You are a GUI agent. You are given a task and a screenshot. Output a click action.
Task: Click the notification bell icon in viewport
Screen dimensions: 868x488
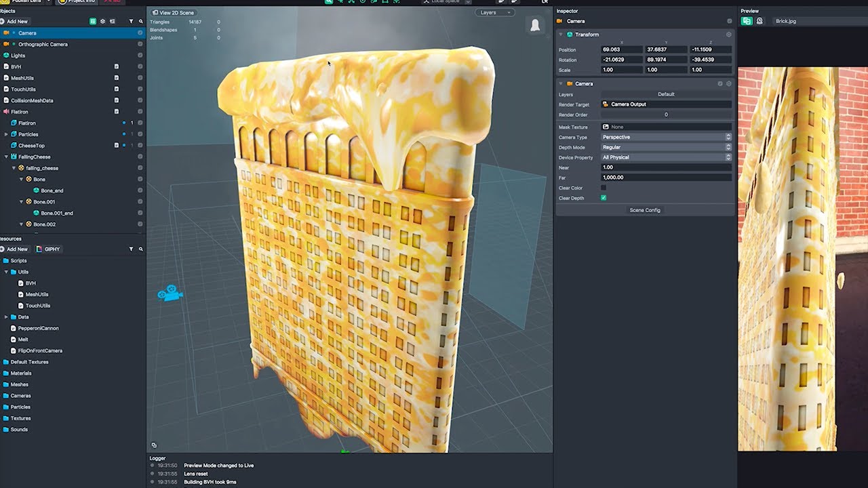tap(536, 26)
